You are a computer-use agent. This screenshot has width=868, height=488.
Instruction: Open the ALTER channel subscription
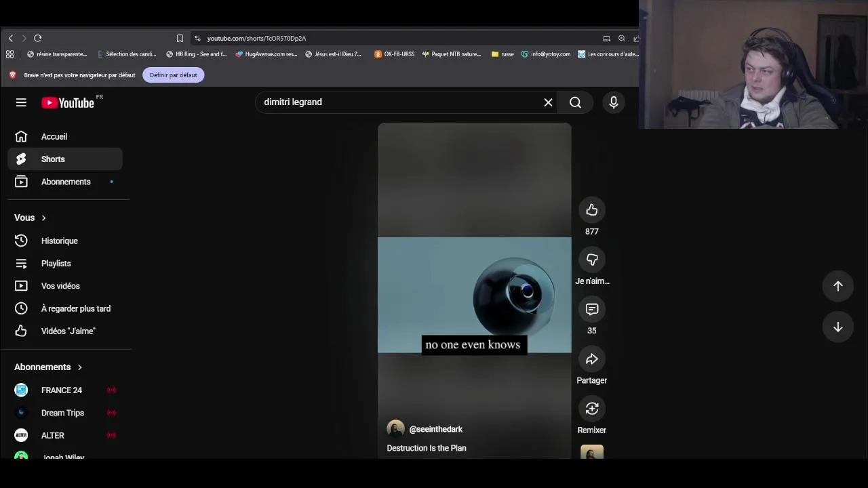pos(65,435)
